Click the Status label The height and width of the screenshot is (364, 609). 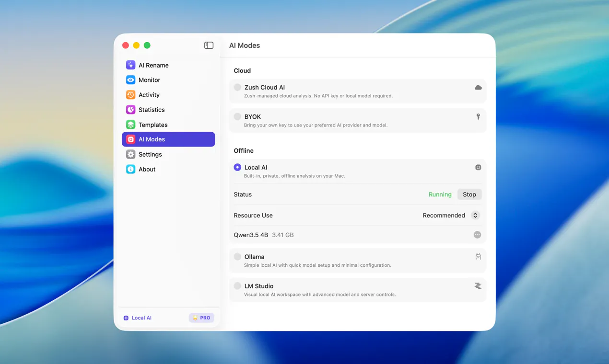[243, 194]
